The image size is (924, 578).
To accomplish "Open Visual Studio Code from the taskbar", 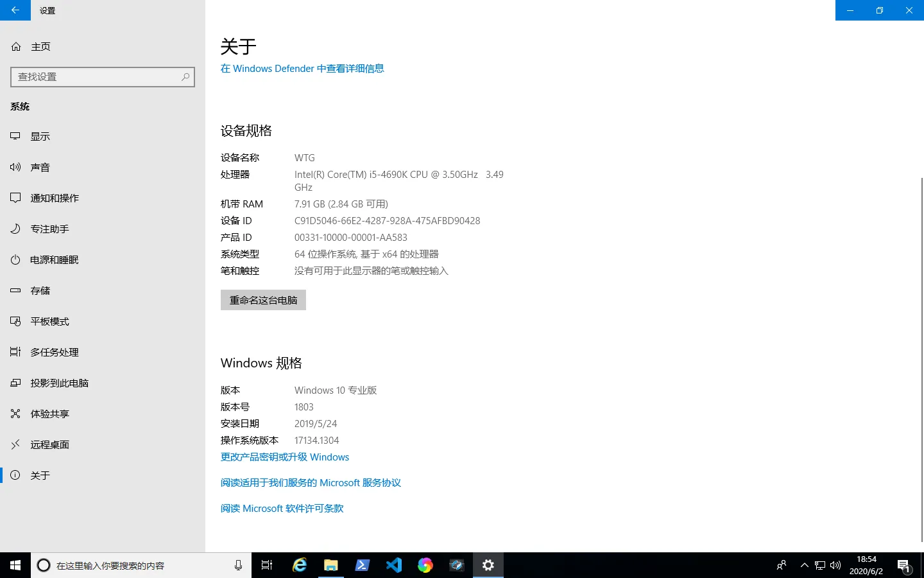I will [x=394, y=565].
